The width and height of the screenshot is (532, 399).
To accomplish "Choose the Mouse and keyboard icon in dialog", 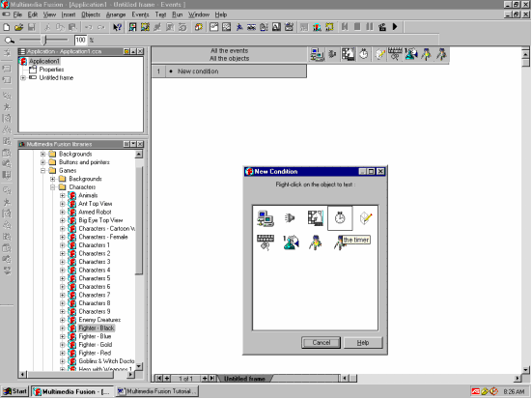I will point(266,242).
